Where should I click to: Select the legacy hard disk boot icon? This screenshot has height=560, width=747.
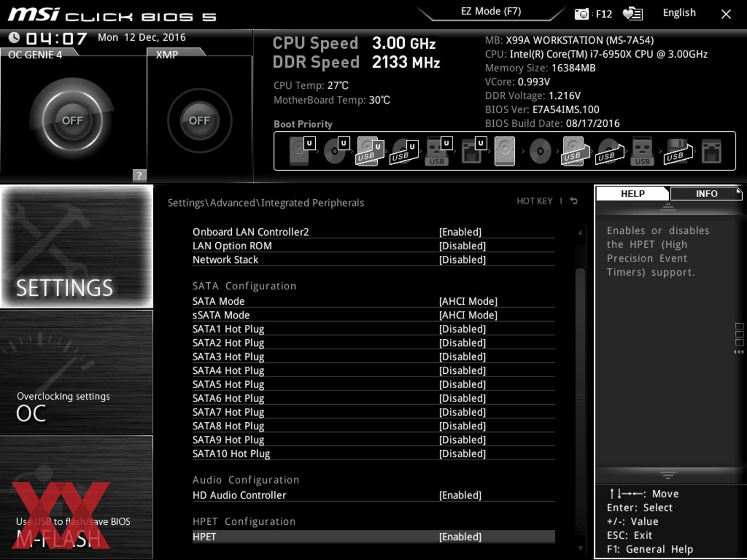[x=505, y=151]
